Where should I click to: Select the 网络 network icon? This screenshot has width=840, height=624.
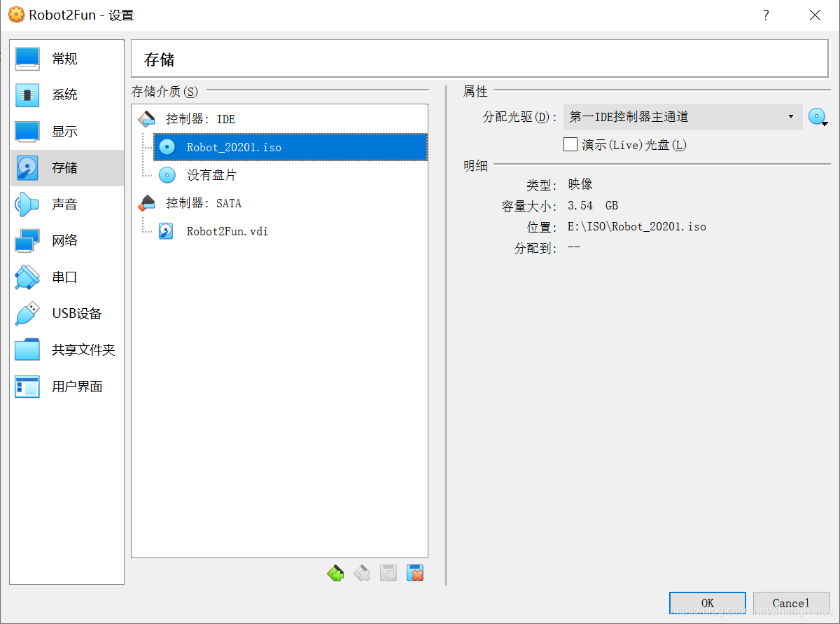tap(27, 240)
